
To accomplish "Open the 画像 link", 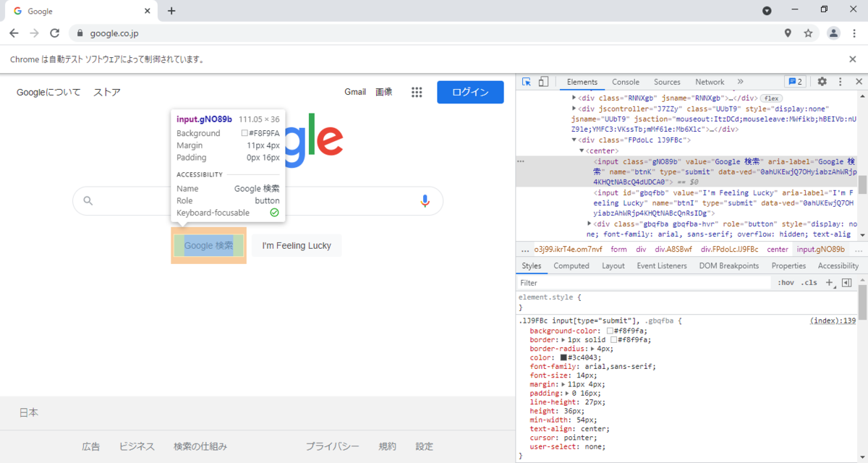I will 384,92.
